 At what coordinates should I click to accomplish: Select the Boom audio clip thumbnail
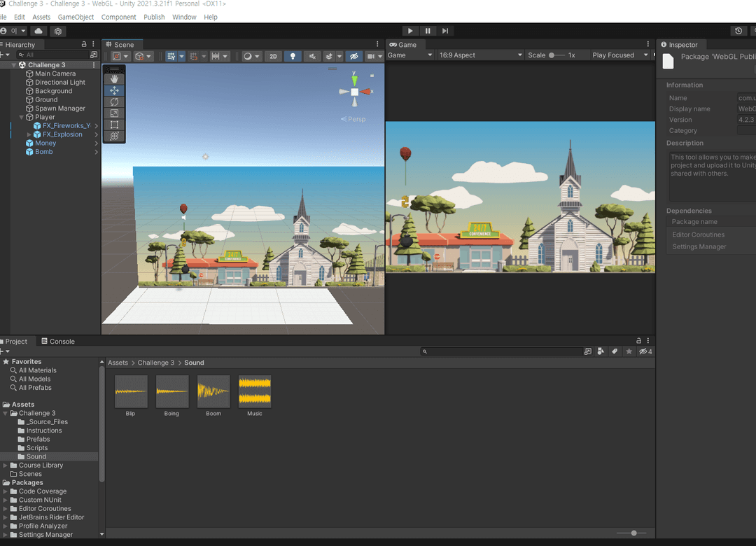(x=213, y=392)
